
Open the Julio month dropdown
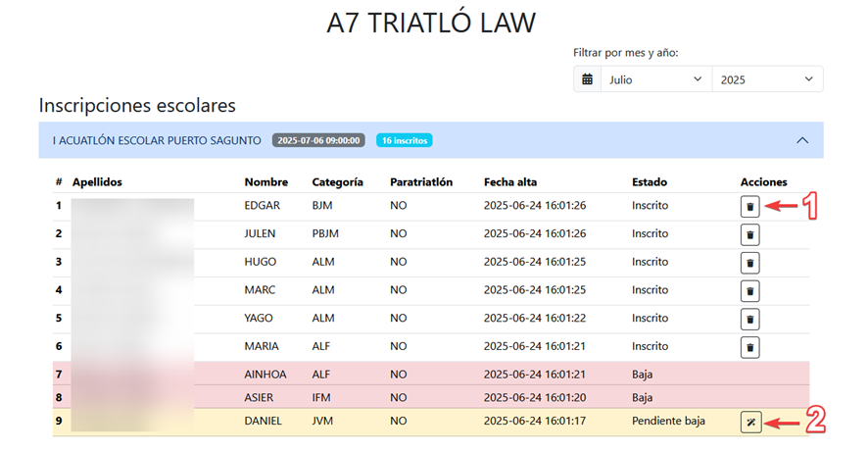tap(655, 79)
